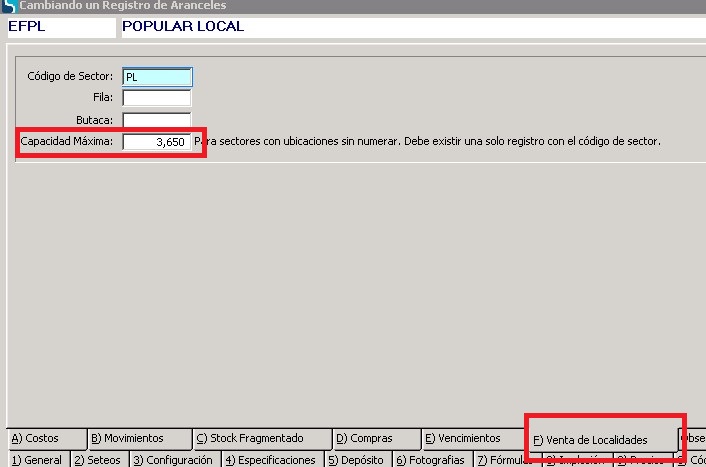The height and width of the screenshot is (467, 706).
Task: Switch to the B) Movimientos tab
Action: click(138, 439)
